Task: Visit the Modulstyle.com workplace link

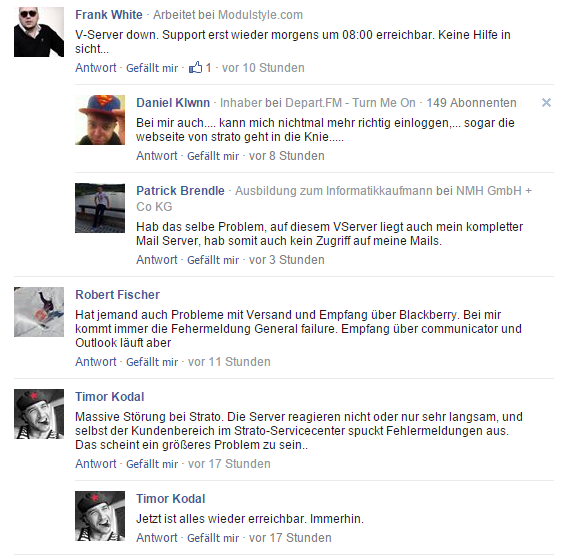Action: point(260,15)
